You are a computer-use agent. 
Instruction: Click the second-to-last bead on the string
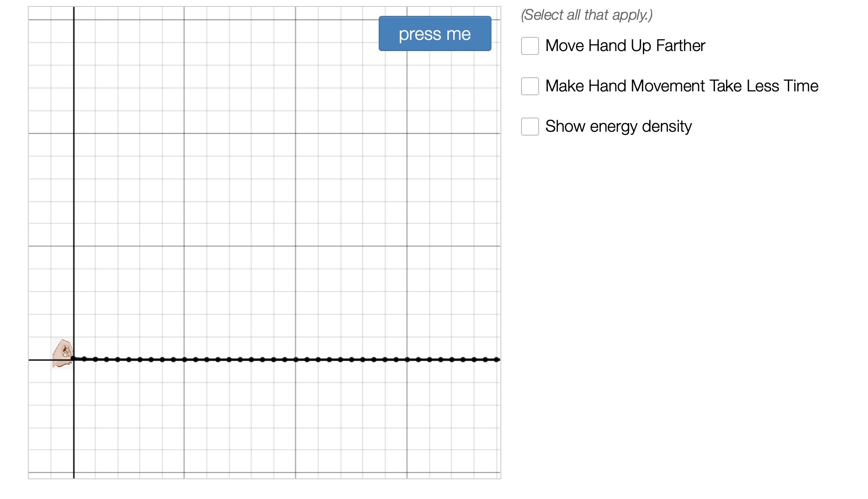485,360
